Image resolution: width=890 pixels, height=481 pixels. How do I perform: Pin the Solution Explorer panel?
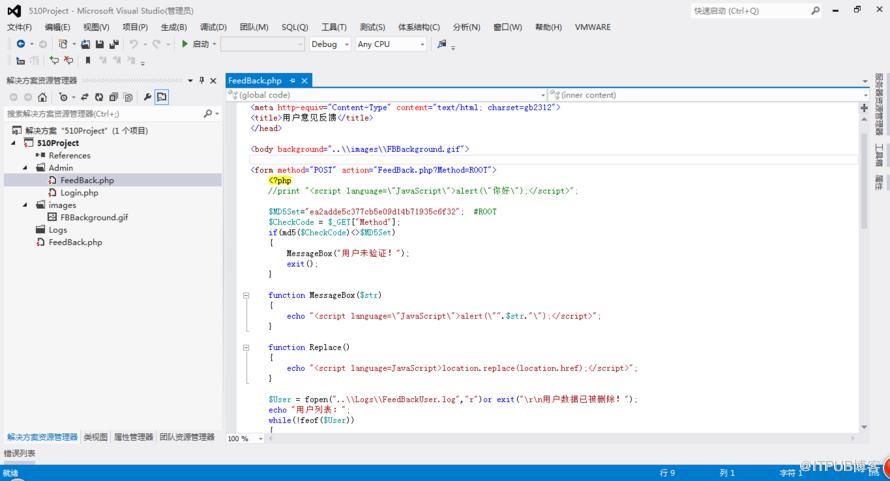(201, 81)
